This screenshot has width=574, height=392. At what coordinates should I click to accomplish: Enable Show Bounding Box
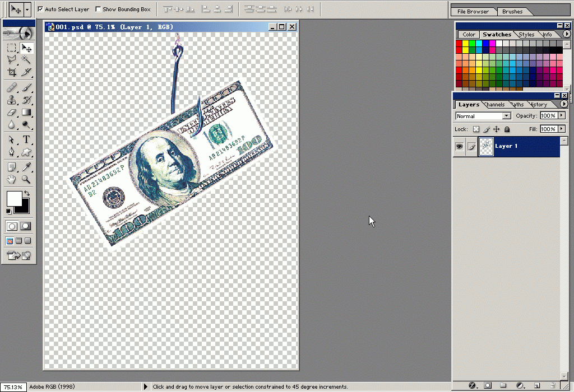coord(98,9)
